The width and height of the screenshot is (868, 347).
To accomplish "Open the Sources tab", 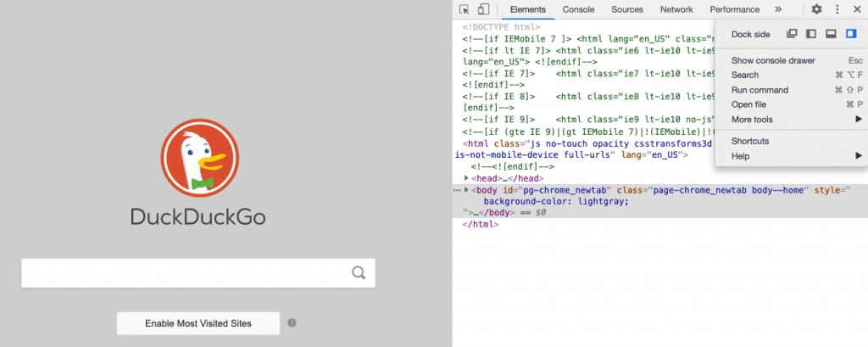I will pyautogui.click(x=627, y=9).
